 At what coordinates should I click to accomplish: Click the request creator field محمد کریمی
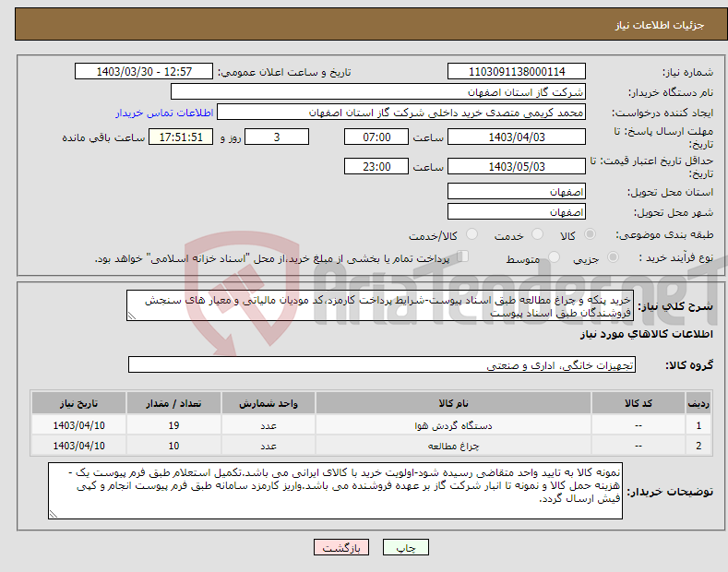click(x=401, y=112)
